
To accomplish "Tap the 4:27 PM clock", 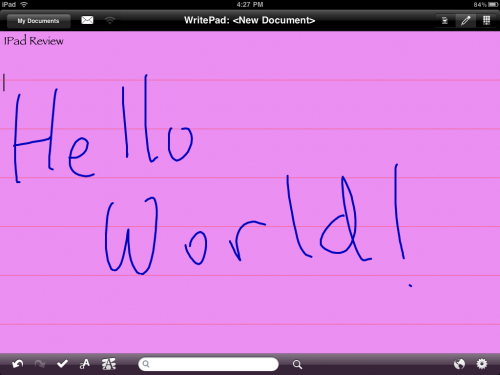I will click(250, 5).
